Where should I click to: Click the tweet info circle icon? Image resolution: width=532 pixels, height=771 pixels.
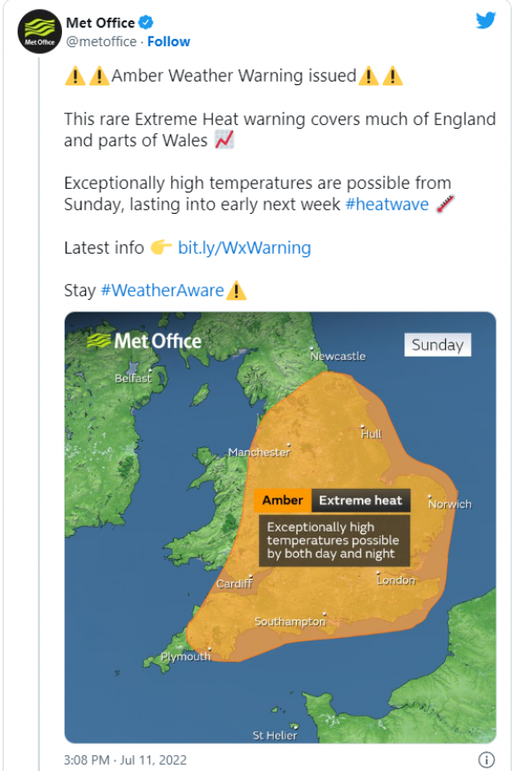[x=486, y=759]
